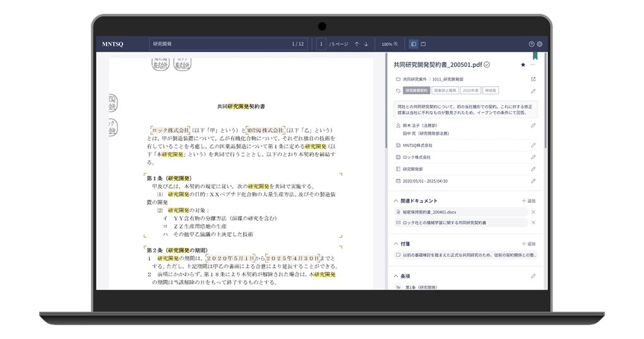644x339 pixels.
Task: Edit the tags with the pencil icon
Action: click(533, 91)
